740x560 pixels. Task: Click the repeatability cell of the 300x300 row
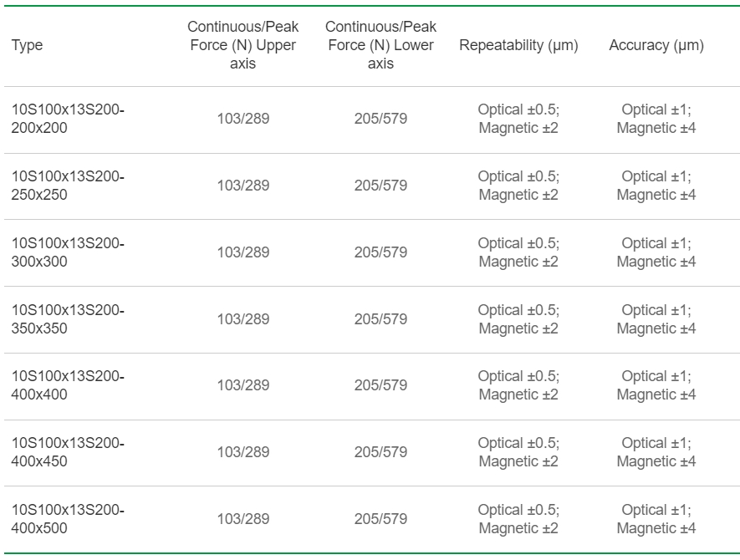(x=518, y=252)
